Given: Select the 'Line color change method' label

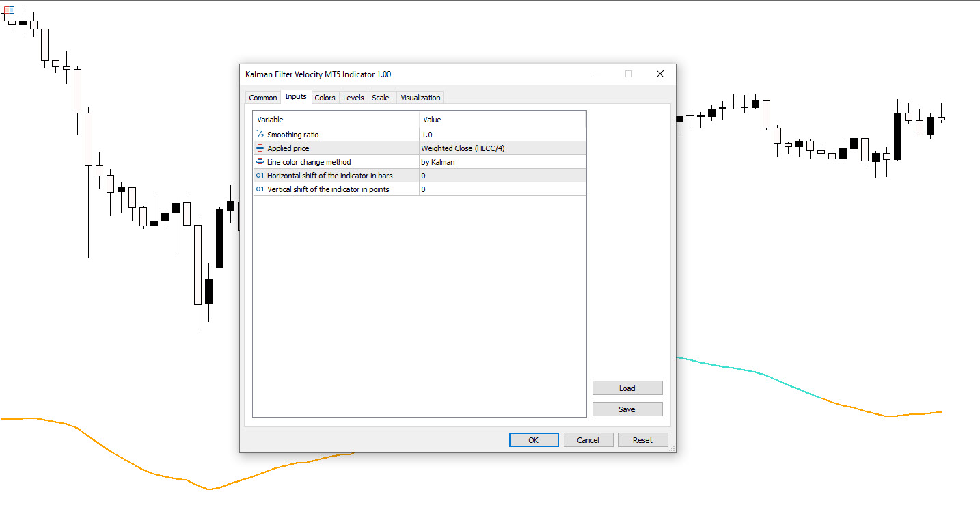Looking at the screenshot, I should coord(309,162).
